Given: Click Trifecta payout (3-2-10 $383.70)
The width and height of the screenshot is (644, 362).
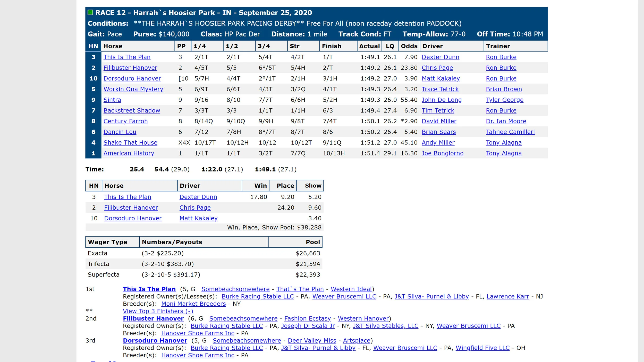Looking at the screenshot, I should pos(167,264).
